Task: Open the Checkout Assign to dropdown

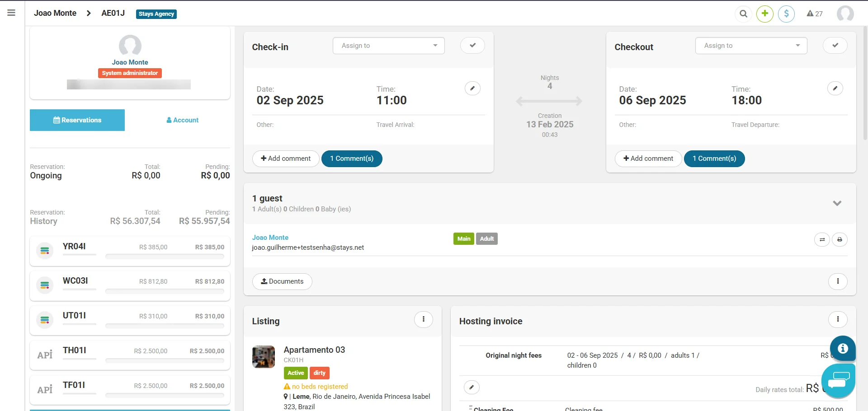Action: 751,46
